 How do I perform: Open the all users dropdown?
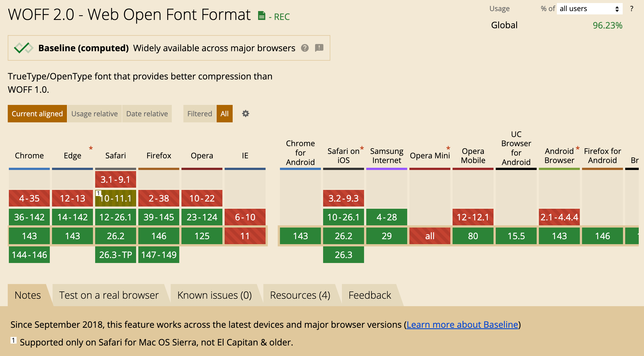pos(589,9)
